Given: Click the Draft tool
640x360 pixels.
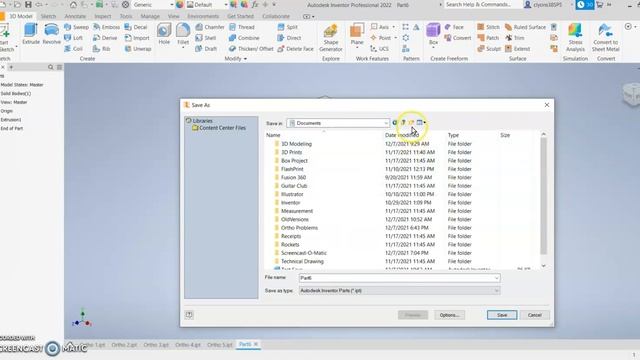Looking at the screenshot, I should tap(206, 49).
